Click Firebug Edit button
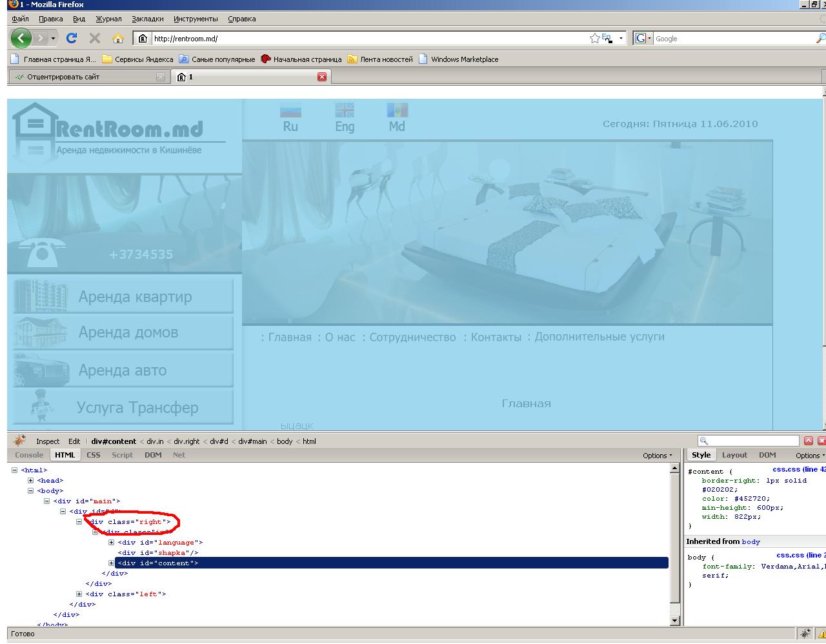The image size is (826, 644). click(74, 441)
